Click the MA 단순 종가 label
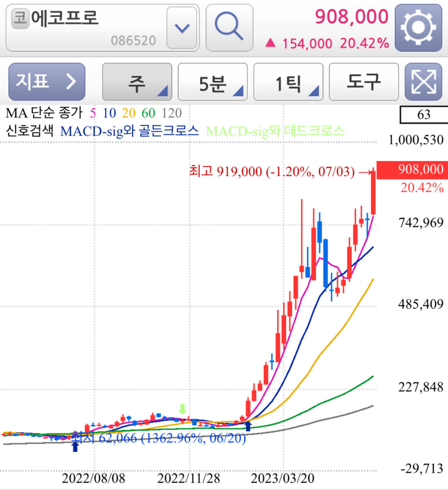The width and height of the screenshot is (448, 490). pyautogui.click(x=44, y=113)
